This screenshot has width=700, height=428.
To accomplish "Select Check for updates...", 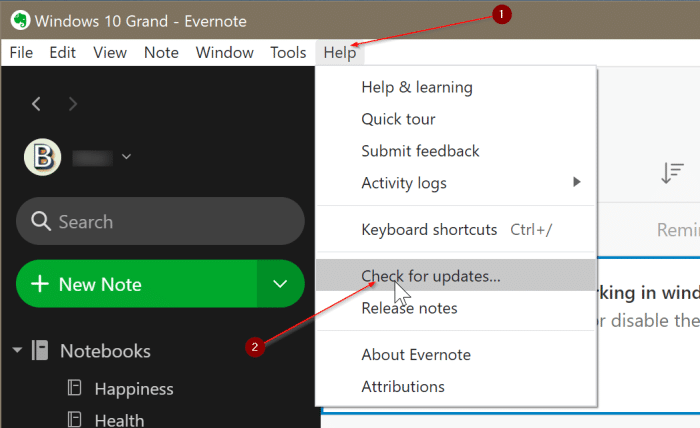I will (456, 276).
